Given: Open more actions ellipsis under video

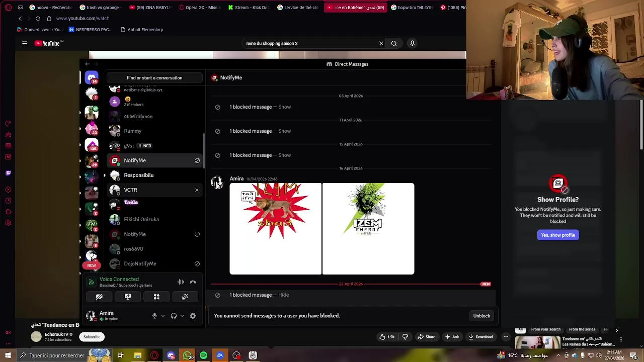Looking at the screenshot, I should tap(506, 337).
